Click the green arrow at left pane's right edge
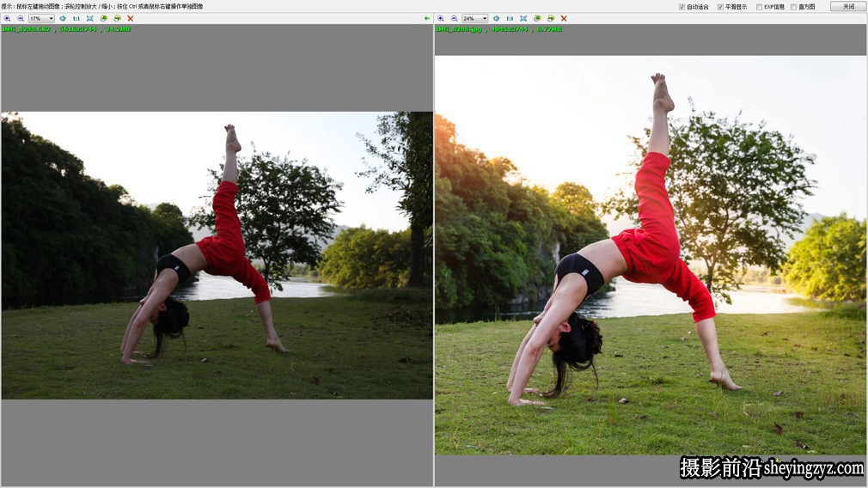This screenshot has height=488, width=868. [x=427, y=18]
